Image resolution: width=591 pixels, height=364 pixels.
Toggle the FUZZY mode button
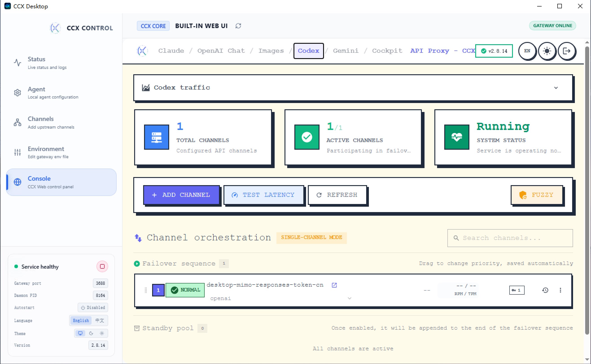click(537, 195)
